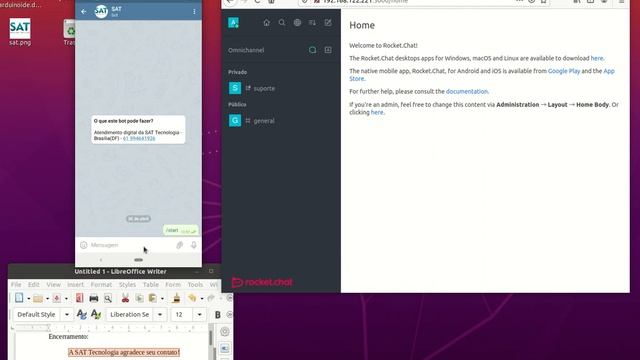This screenshot has height=360, width=640.
Task: Click the user avatar in Rocket.Chat sidebar
Action: 233,23
